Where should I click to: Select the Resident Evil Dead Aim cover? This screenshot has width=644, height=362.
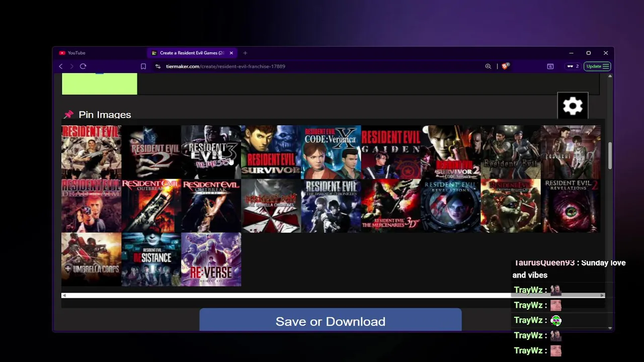91,206
